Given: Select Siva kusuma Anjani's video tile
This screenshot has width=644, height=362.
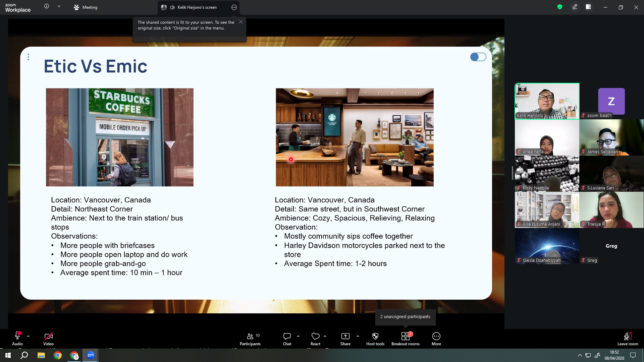Looking at the screenshot, I should tap(547, 210).
